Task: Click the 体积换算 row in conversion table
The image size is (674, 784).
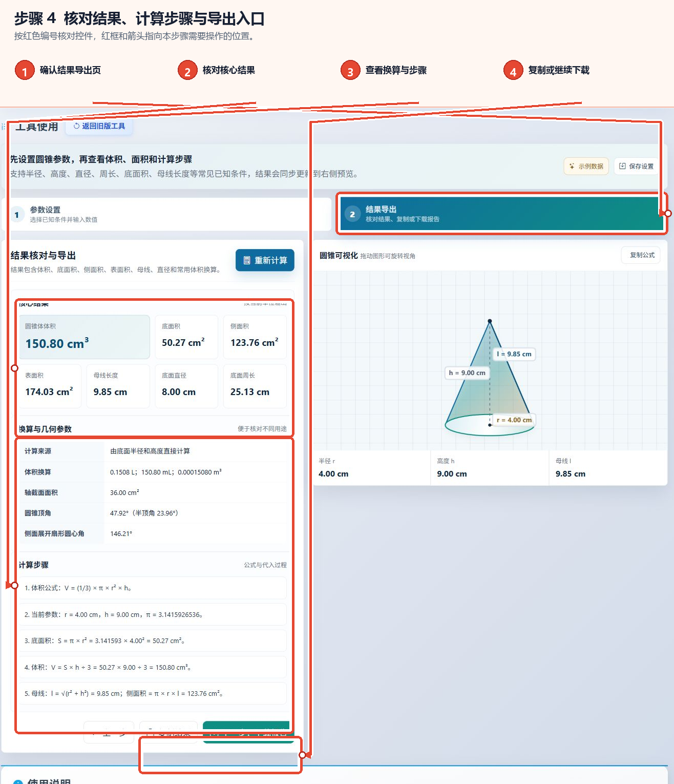Action: tap(153, 472)
